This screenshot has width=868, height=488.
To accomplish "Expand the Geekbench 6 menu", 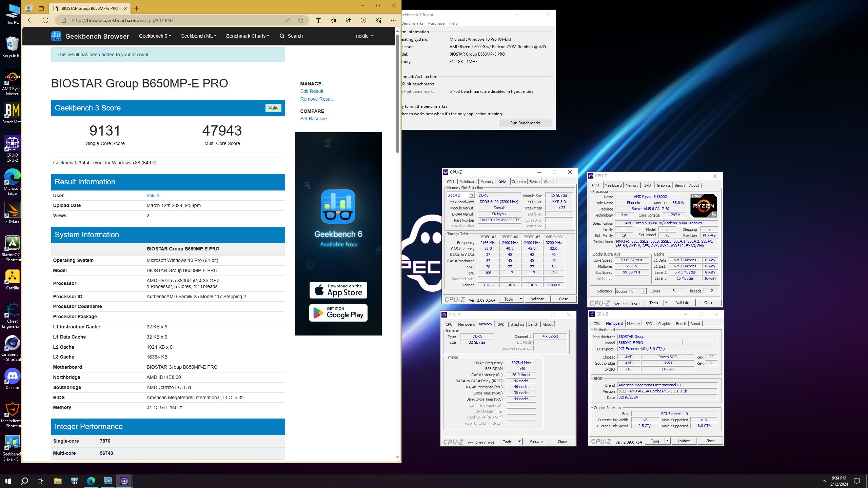I will click(155, 36).
